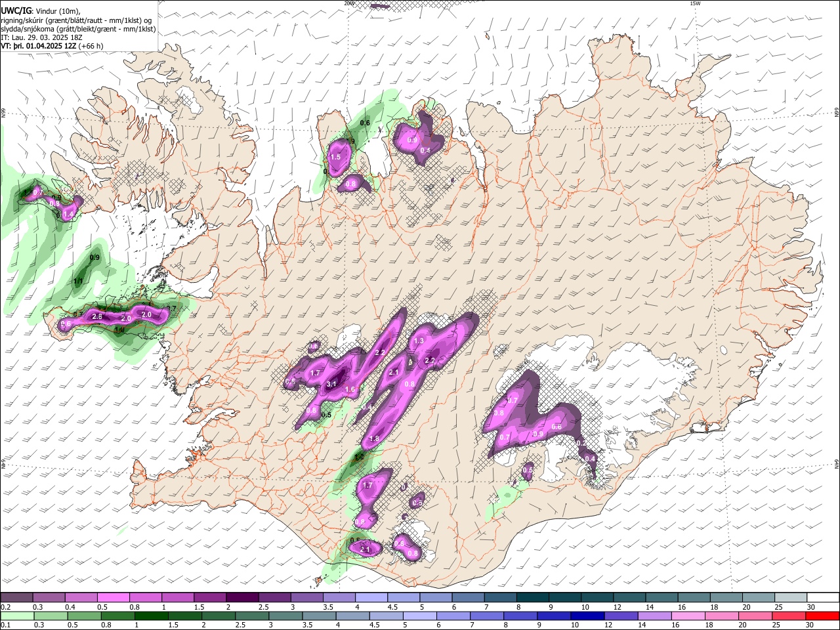Click the 15W longitude label
Screen dimensions: 840x630
click(695, 3)
